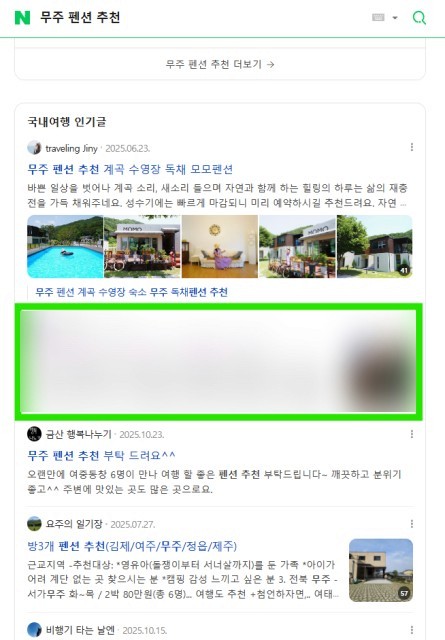Image resolution: width=445 pixels, height=640 pixels.
Task: Open 무주 펜션 추천 부탁 드려요 post link
Action: (101, 455)
